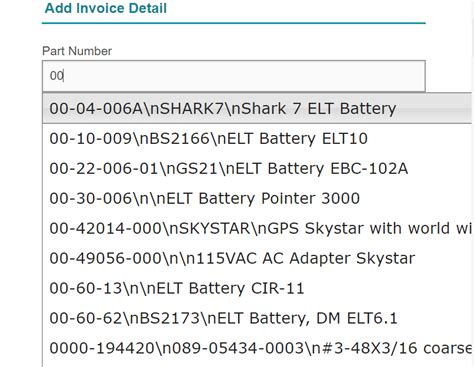Select the 00-60-62 ELT Battery DM ELT6.1
Image resolution: width=474 pixels, height=367 pixels.
click(258, 318)
